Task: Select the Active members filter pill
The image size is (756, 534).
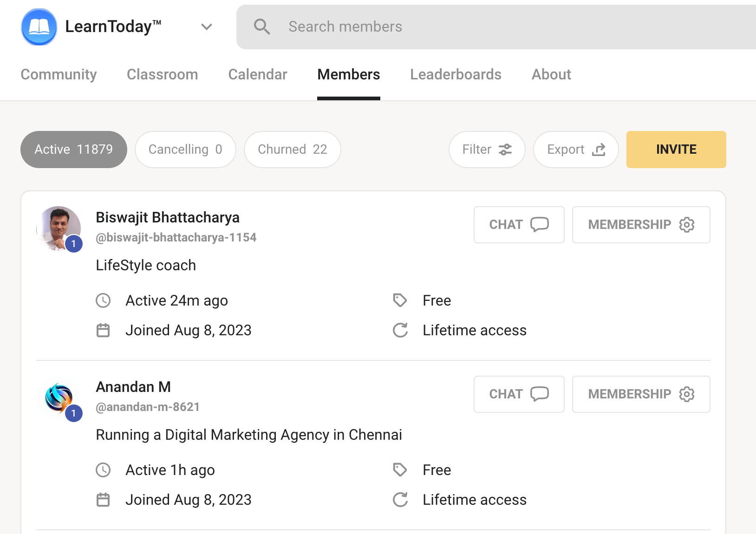Action: (x=73, y=149)
